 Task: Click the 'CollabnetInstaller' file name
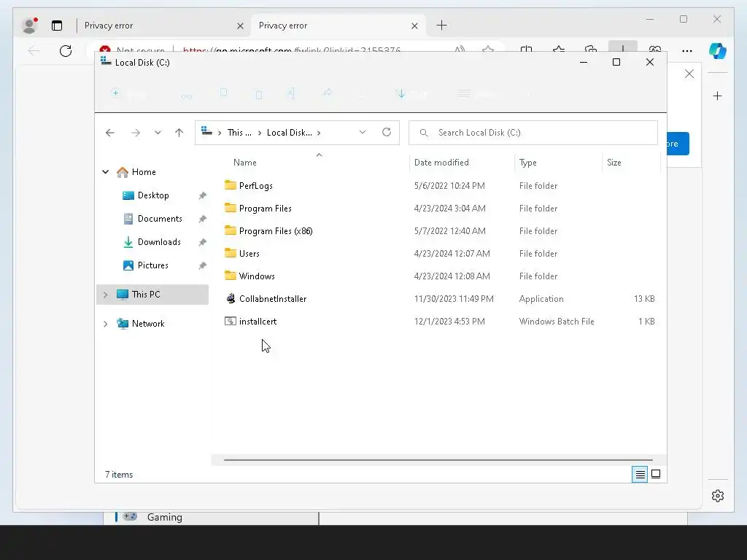pyautogui.click(x=273, y=298)
